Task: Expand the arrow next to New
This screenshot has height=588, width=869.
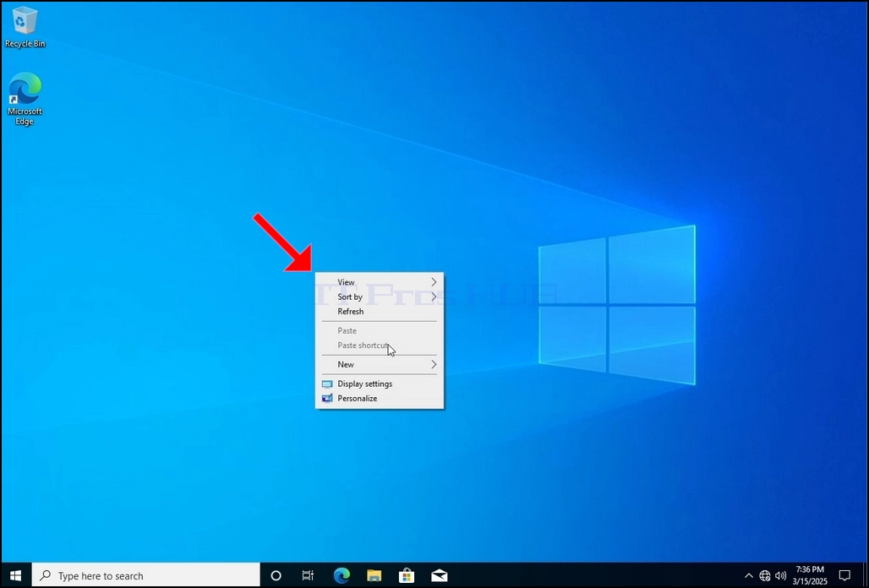Action: (x=434, y=364)
